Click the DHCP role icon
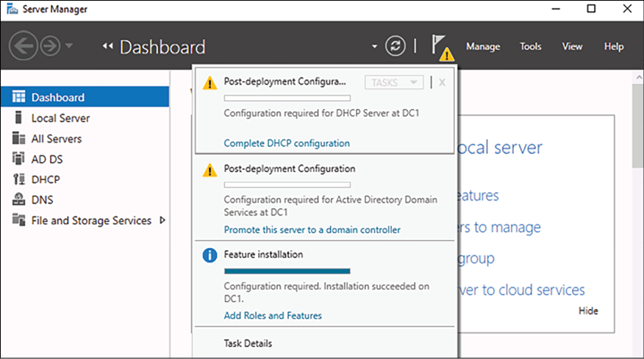644x359 pixels. pyautogui.click(x=19, y=179)
